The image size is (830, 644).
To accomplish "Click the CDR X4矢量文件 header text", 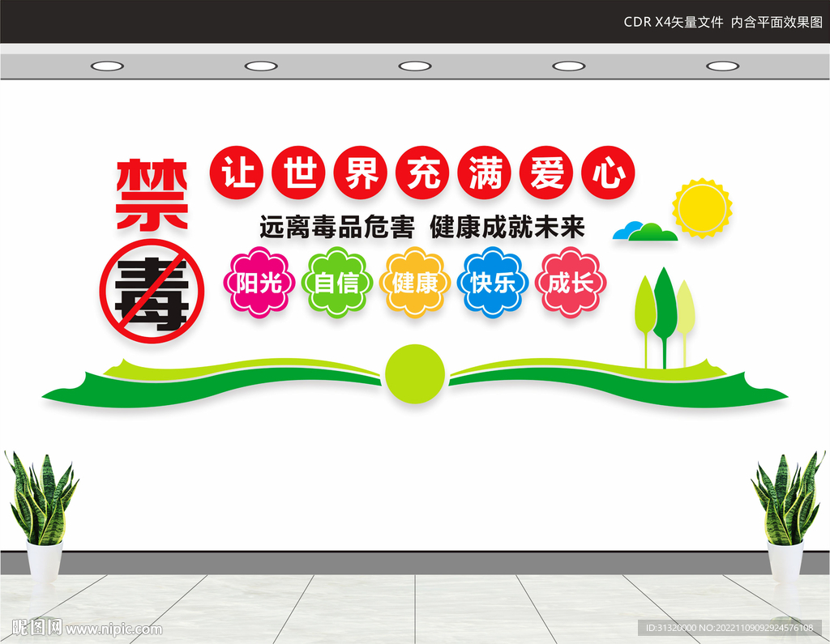I will click(674, 22).
